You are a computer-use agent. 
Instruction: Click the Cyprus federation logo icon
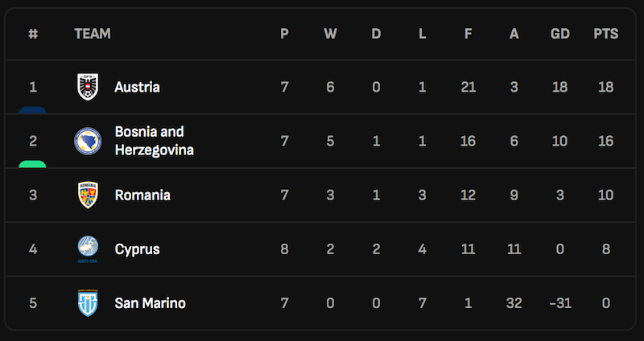[88, 249]
